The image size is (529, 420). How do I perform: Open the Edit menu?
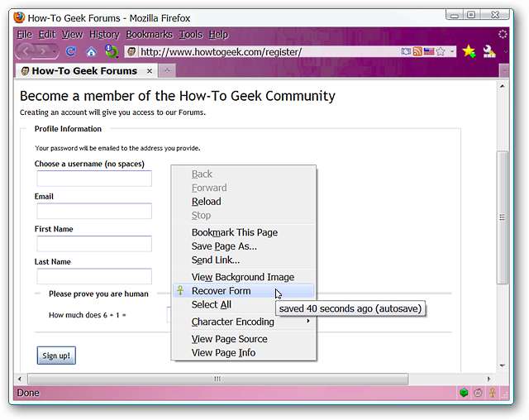47,35
